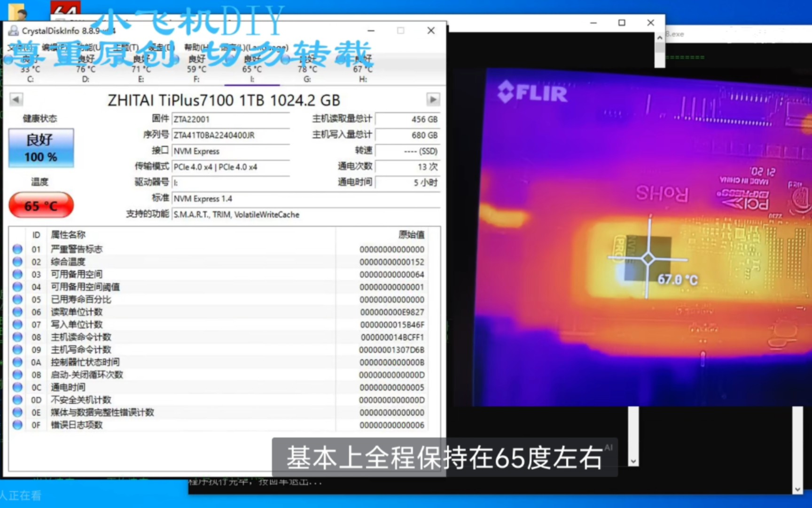Click raw value 0000000015B46F of 写入单位计数
The image size is (812, 508).
pos(392,325)
